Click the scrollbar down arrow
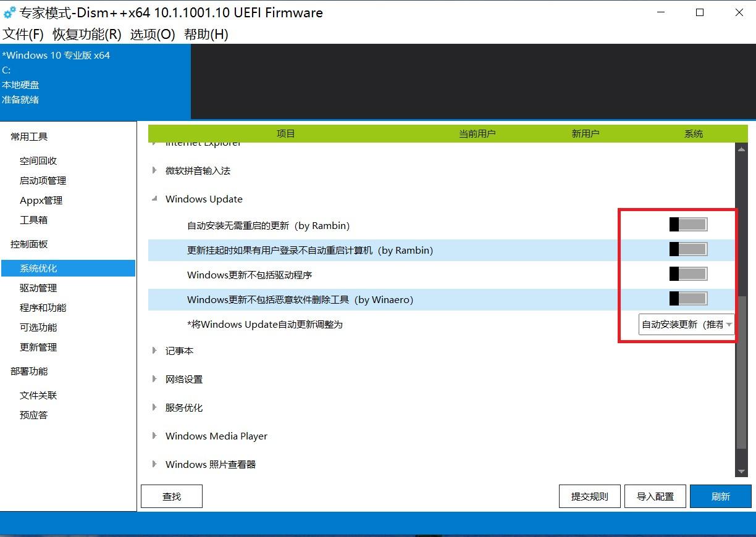 point(742,472)
